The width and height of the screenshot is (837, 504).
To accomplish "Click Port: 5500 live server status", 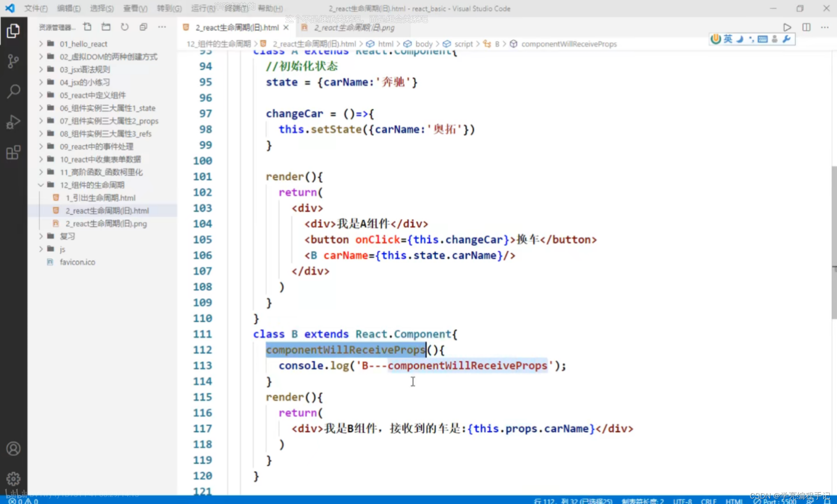I will tap(775, 501).
